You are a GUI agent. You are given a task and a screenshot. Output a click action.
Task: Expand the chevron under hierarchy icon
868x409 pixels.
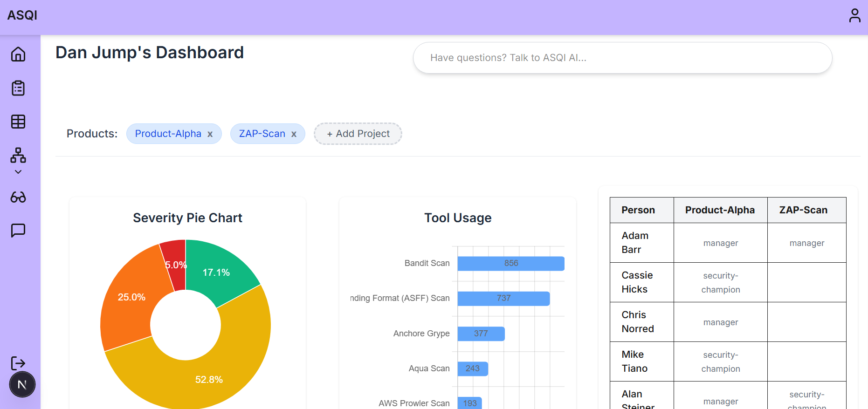point(18,172)
